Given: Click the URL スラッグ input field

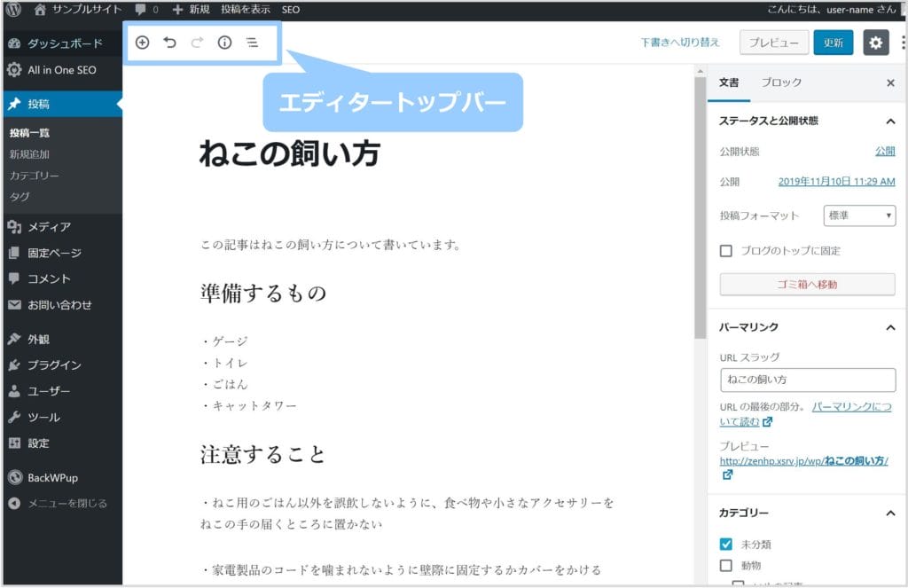Looking at the screenshot, I should (x=807, y=380).
